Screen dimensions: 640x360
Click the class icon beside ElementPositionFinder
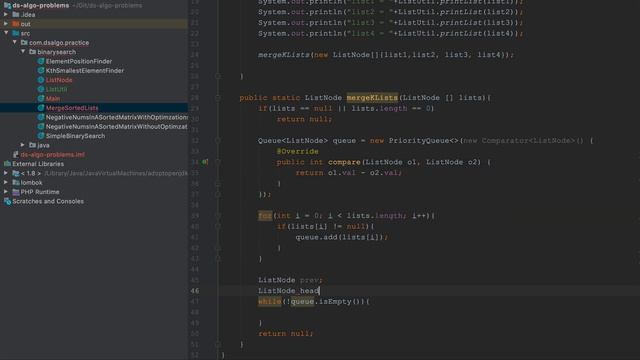pos(41,61)
